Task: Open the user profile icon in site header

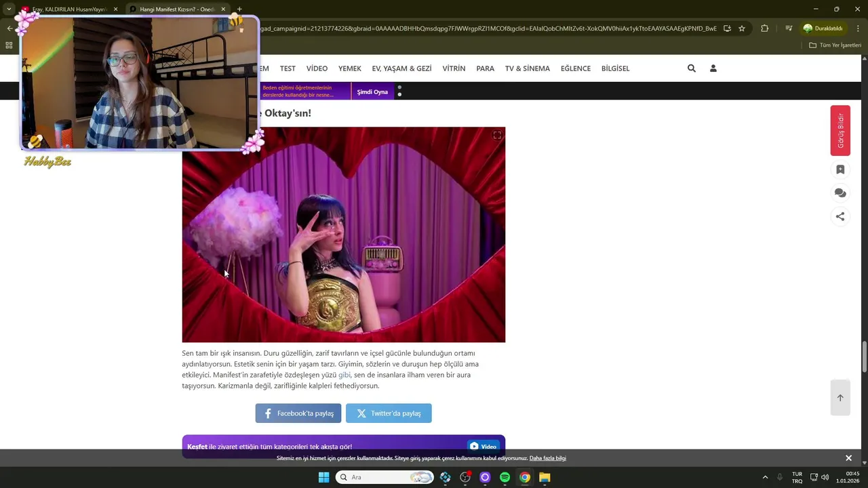Action: coord(713,68)
